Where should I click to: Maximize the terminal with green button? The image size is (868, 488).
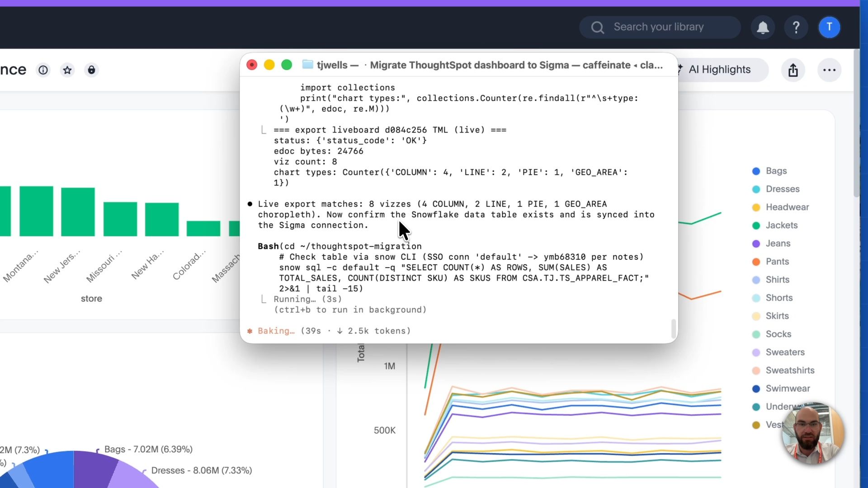[x=287, y=65]
